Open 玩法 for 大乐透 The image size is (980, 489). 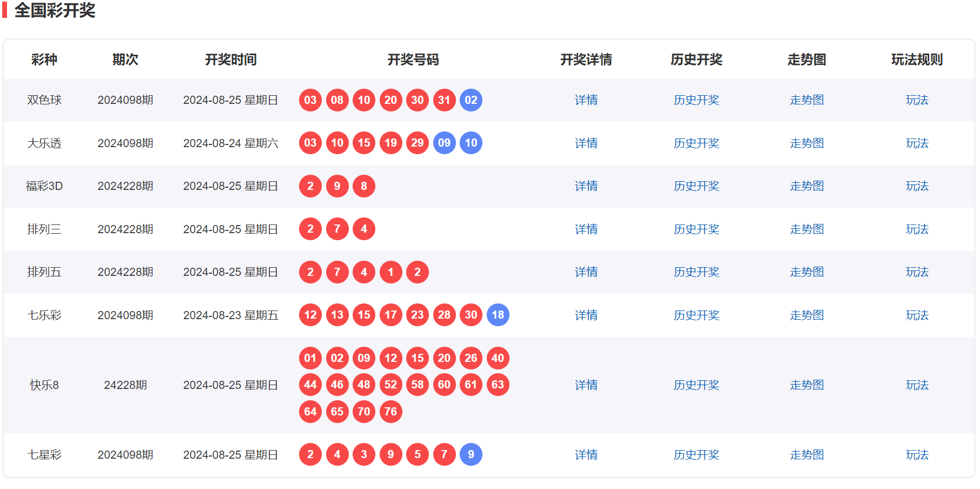tap(917, 143)
